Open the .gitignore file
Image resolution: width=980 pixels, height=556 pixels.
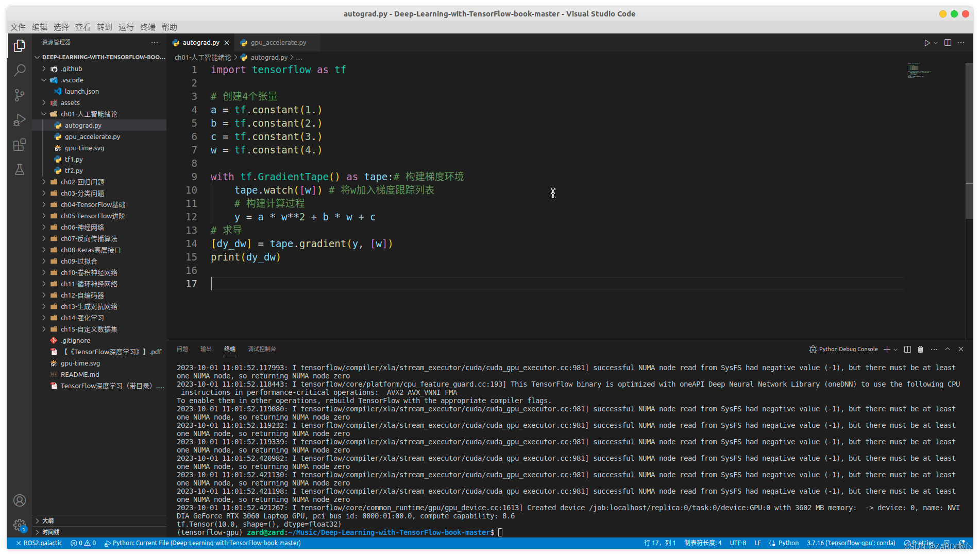click(99, 341)
